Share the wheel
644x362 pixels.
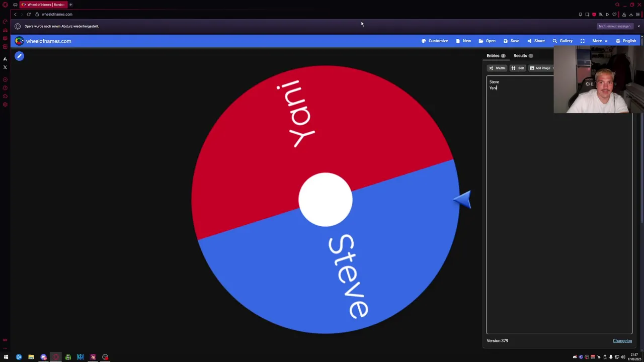[536, 41]
